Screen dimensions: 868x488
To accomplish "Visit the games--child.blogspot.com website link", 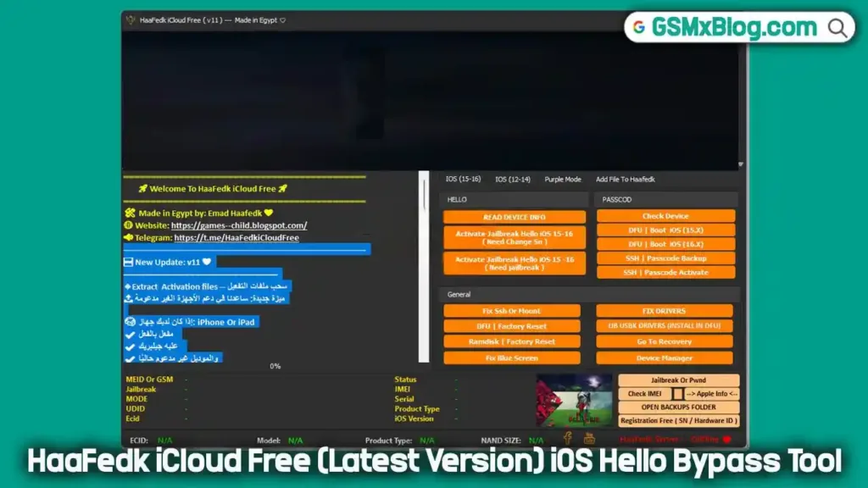I will pos(239,225).
